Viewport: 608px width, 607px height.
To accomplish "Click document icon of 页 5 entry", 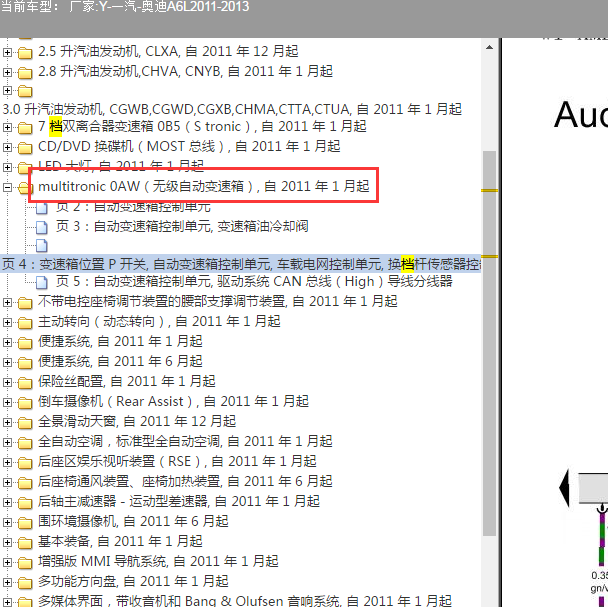I will [x=41, y=283].
